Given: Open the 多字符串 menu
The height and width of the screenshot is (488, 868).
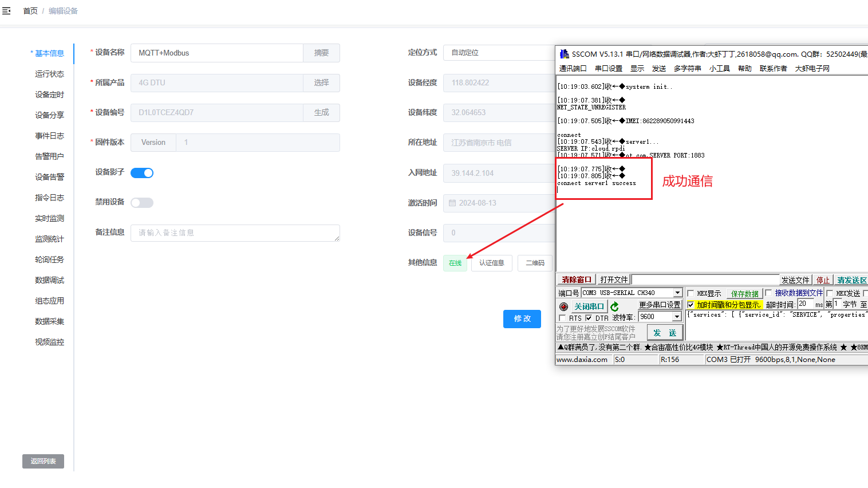Looking at the screenshot, I should pyautogui.click(x=687, y=69).
